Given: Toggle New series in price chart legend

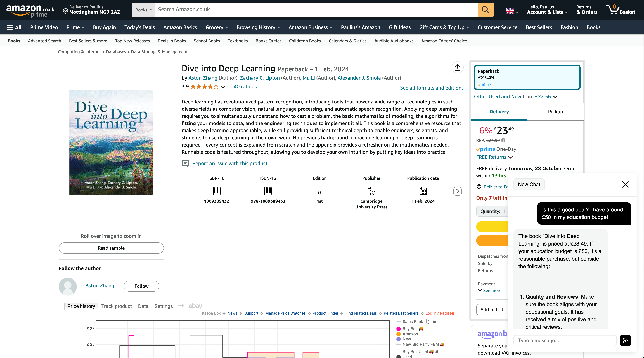Looking at the screenshot, I should tap(406, 339).
